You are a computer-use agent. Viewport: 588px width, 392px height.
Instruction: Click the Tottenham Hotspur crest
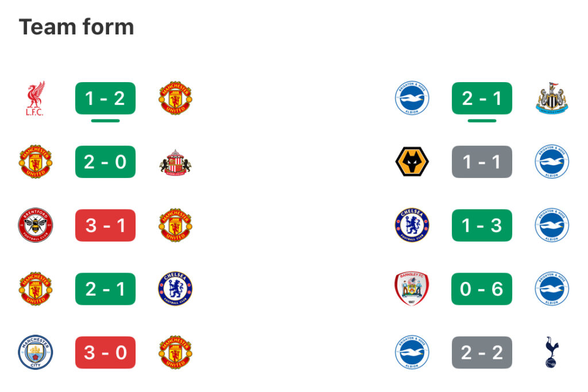[x=551, y=352]
